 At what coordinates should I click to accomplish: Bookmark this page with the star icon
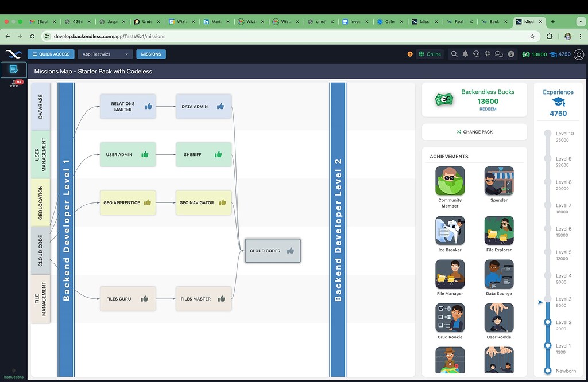[x=532, y=36]
